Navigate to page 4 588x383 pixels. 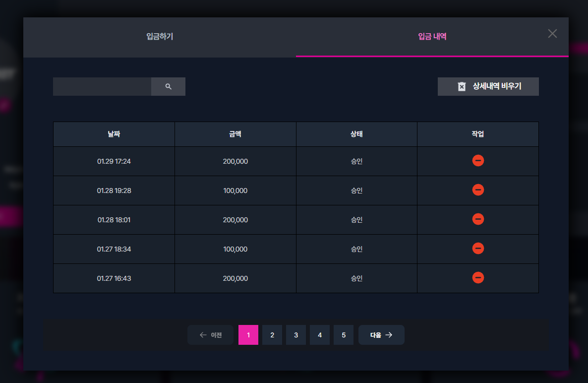coord(319,335)
